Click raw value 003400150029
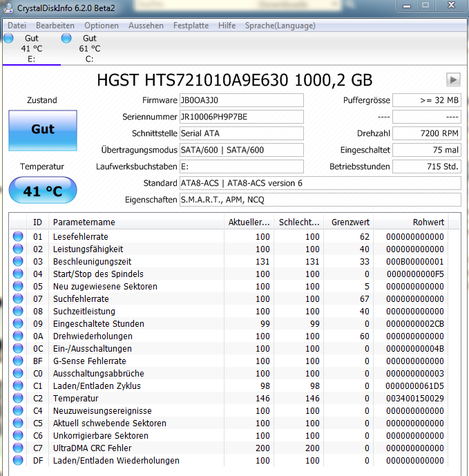The width and height of the screenshot is (469, 476). pos(415,399)
